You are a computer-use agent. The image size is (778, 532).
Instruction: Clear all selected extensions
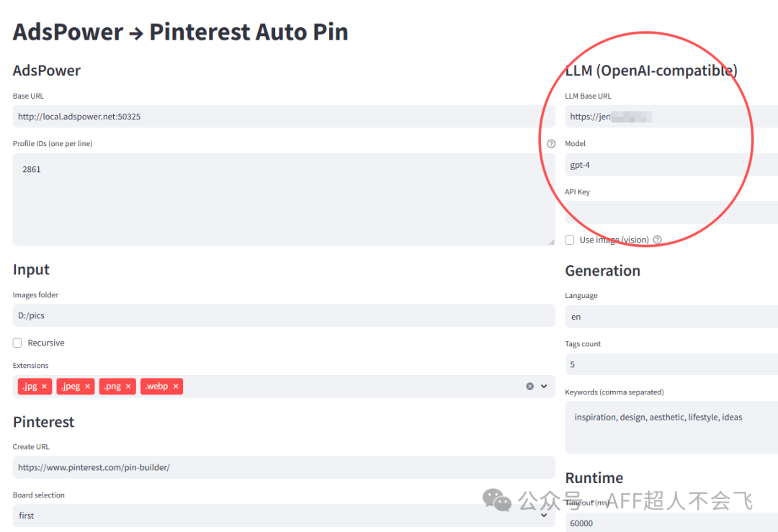[x=530, y=387]
